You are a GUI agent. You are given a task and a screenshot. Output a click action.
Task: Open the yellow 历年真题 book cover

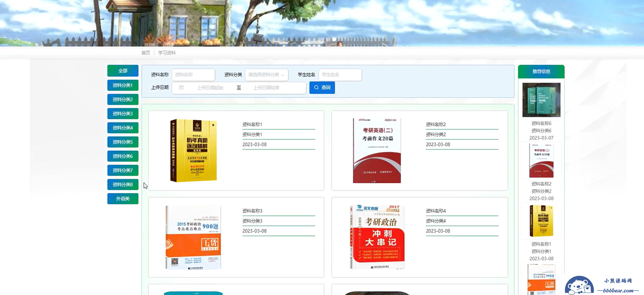pyautogui.click(x=193, y=150)
